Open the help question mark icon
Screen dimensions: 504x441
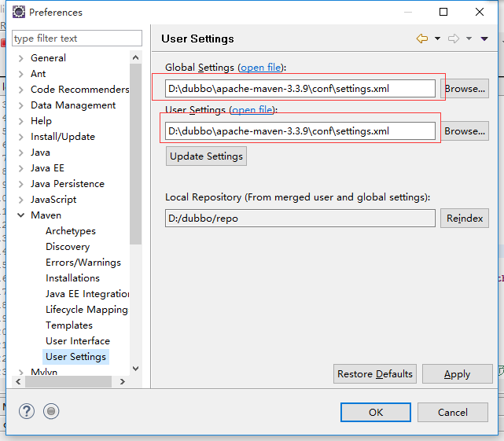click(27, 411)
